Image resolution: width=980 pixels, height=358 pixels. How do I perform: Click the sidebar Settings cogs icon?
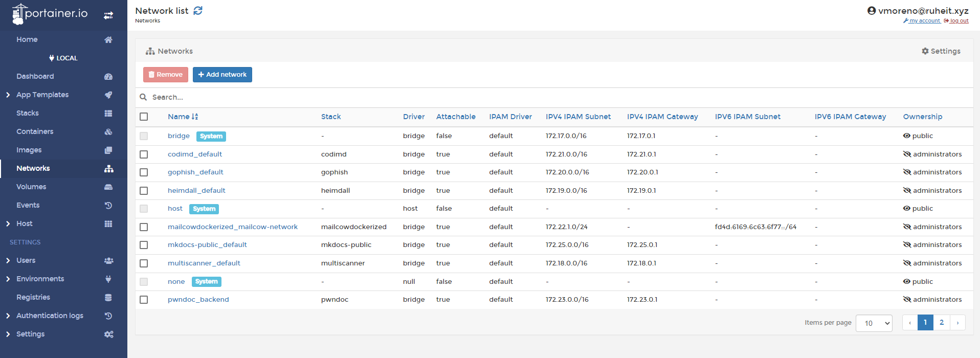pos(108,334)
